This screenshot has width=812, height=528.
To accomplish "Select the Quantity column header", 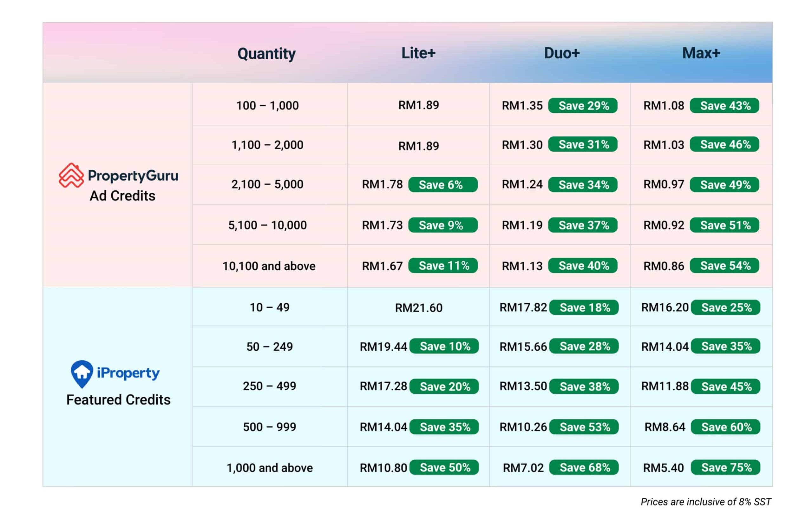I will click(266, 54).
